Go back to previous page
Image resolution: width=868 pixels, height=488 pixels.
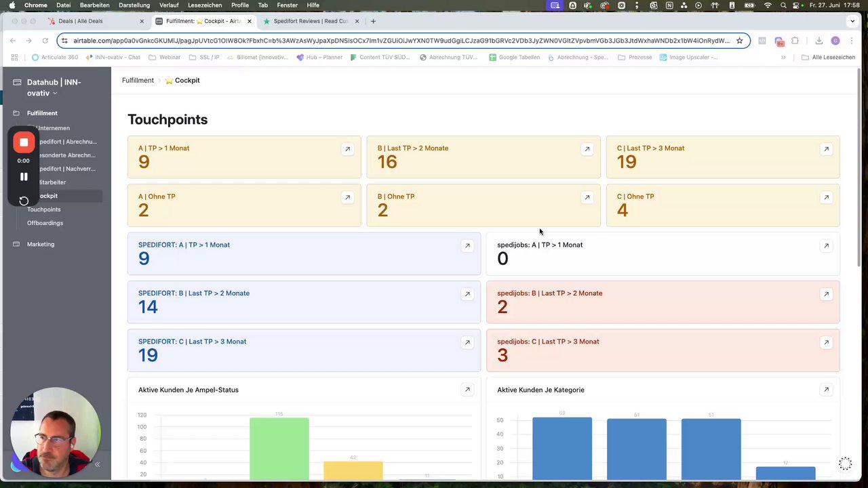(13, 41)
